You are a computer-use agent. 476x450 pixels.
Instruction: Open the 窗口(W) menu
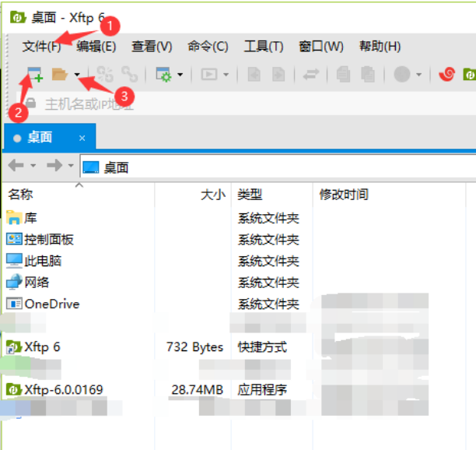[321, 47]
